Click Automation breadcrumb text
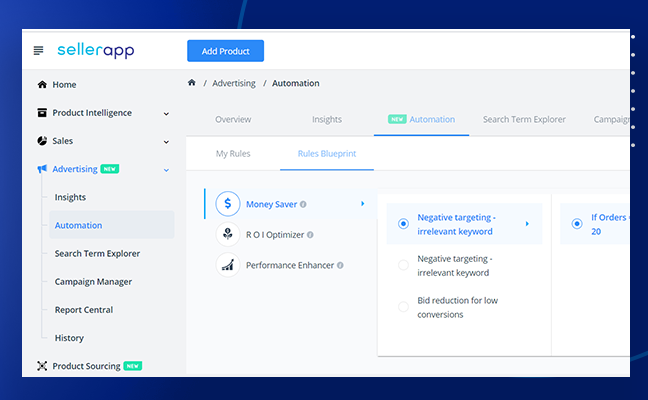 click(x=295, y=83)
